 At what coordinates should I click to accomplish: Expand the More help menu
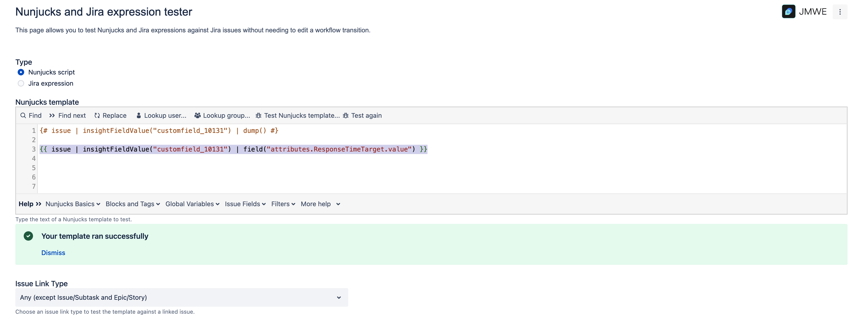(x=321, y=204)
